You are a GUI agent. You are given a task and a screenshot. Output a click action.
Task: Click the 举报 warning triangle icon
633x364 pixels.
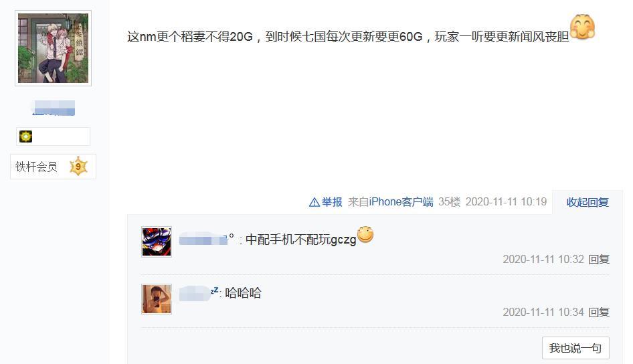pos(314,202)
